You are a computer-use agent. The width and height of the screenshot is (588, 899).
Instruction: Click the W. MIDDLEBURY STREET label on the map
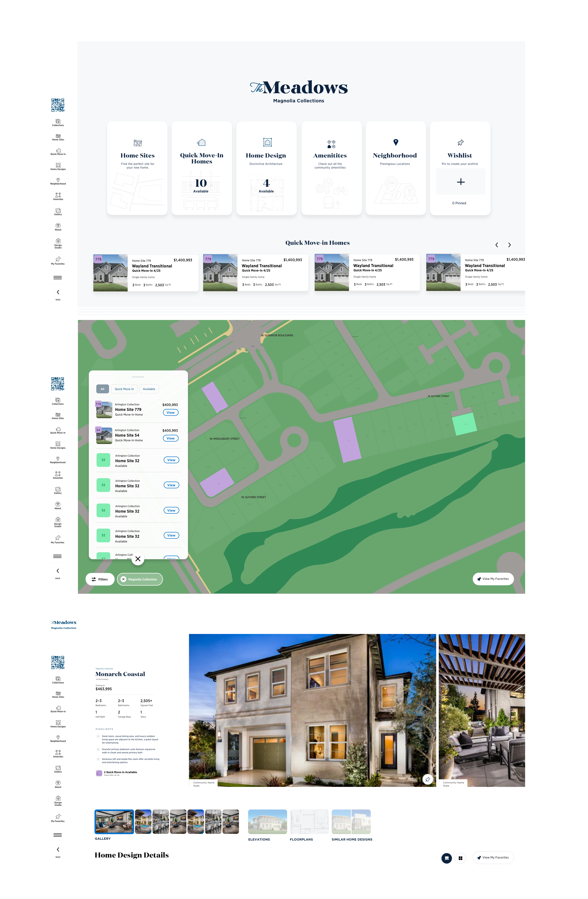tap(225, 438)
